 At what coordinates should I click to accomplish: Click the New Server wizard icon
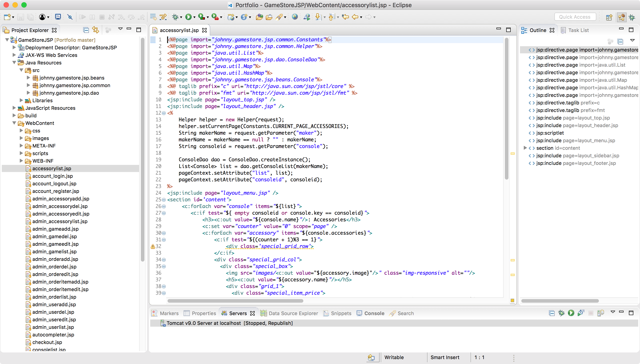231,17
